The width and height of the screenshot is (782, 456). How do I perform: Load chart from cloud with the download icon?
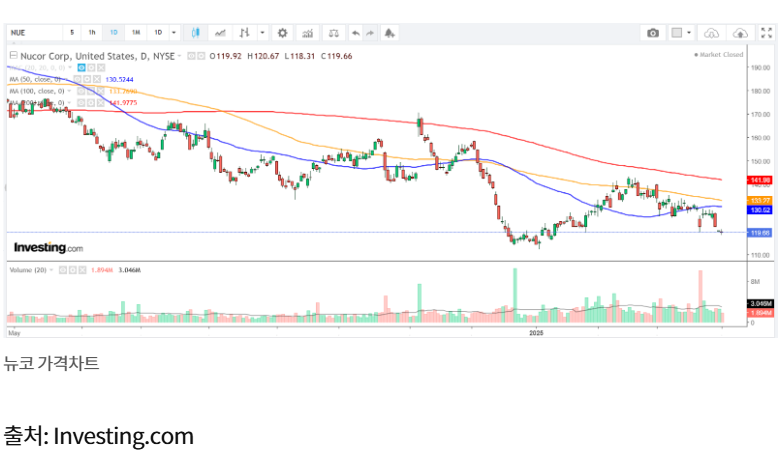tap(711, 33)
